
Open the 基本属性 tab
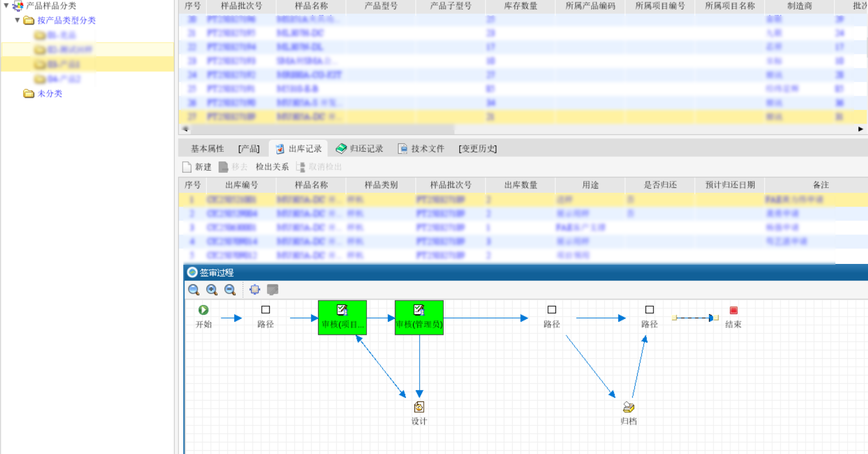tap(207, 149)
